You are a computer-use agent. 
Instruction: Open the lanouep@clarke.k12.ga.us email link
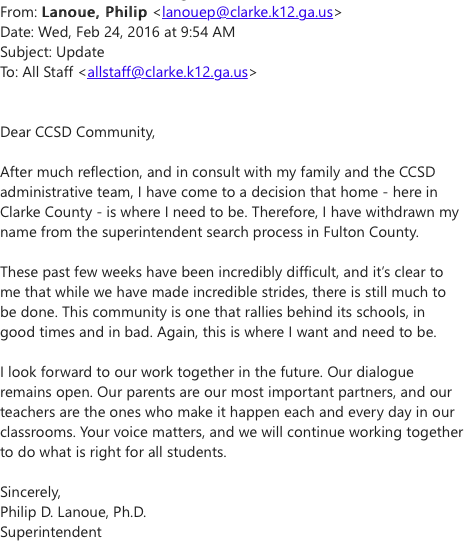point(247,12)
